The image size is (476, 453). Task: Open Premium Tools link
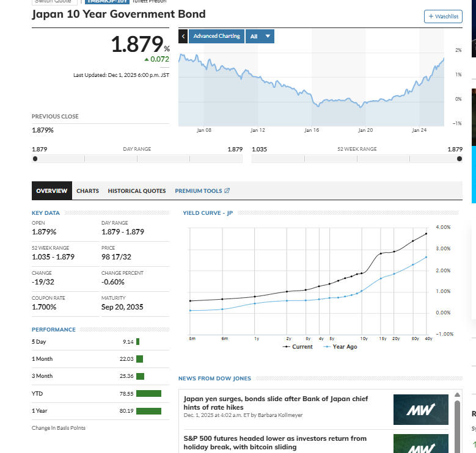click(x=199, y=190)
